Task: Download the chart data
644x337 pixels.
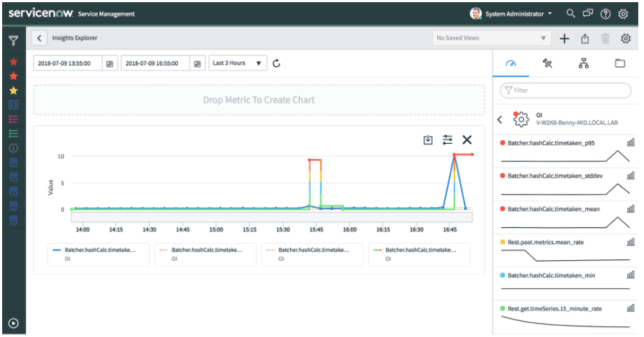Action: 428,139
